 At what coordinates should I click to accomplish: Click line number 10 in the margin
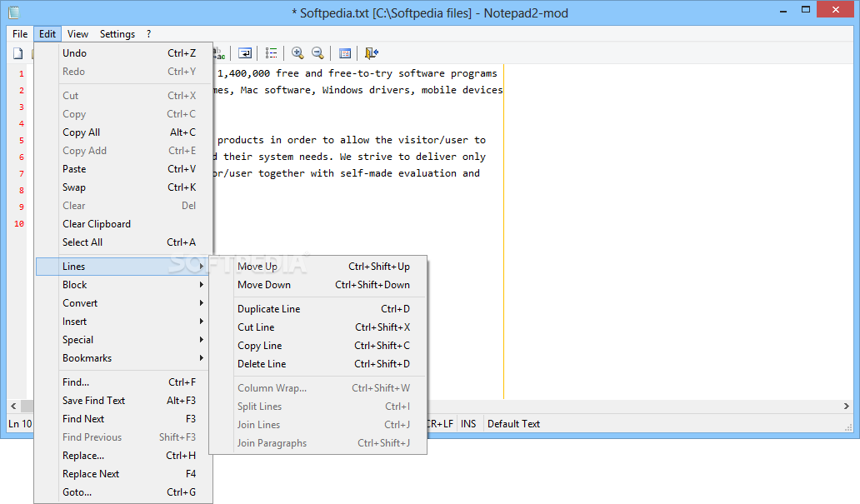tap(19, 224)
